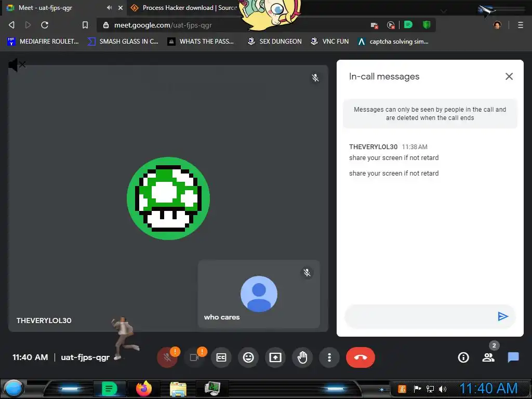Image resolution: width=532 pixels, height=399 pixels.
Task: Reload the page
Action: click(x=45, y=25)
